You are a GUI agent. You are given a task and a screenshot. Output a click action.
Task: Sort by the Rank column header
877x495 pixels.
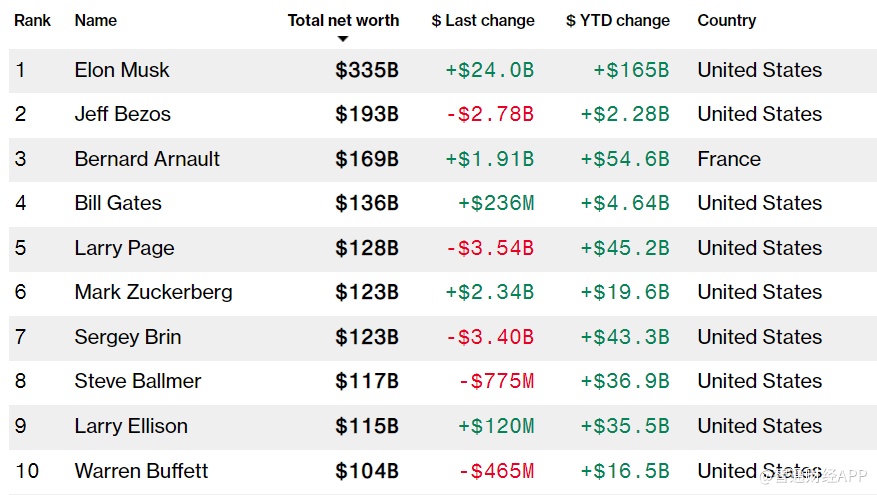point(33,20)
